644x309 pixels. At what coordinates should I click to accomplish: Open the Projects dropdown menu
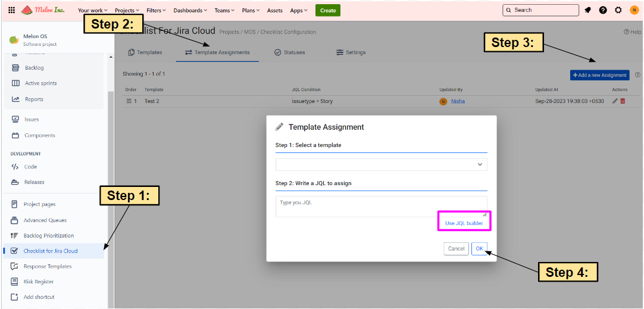pyautogui.click(x=127, y=10)
